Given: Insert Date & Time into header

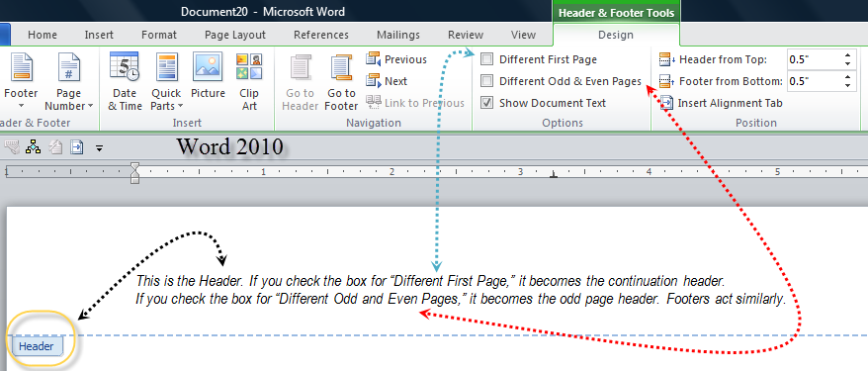Looking at the screenshot, I should click(x=125, y=81).
